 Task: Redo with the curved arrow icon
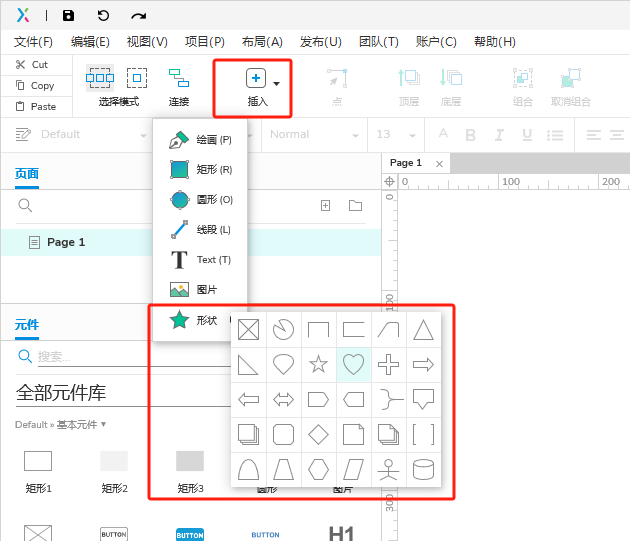coord(139,16)
